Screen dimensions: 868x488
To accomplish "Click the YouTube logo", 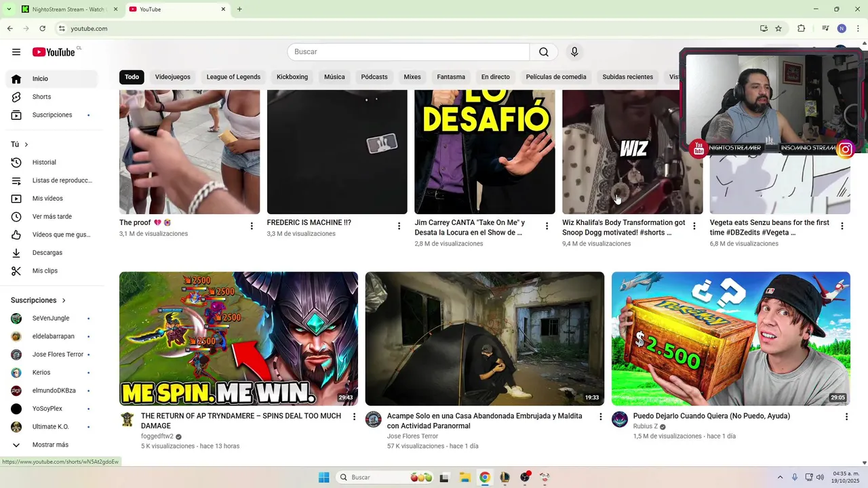I will [54, 52].
